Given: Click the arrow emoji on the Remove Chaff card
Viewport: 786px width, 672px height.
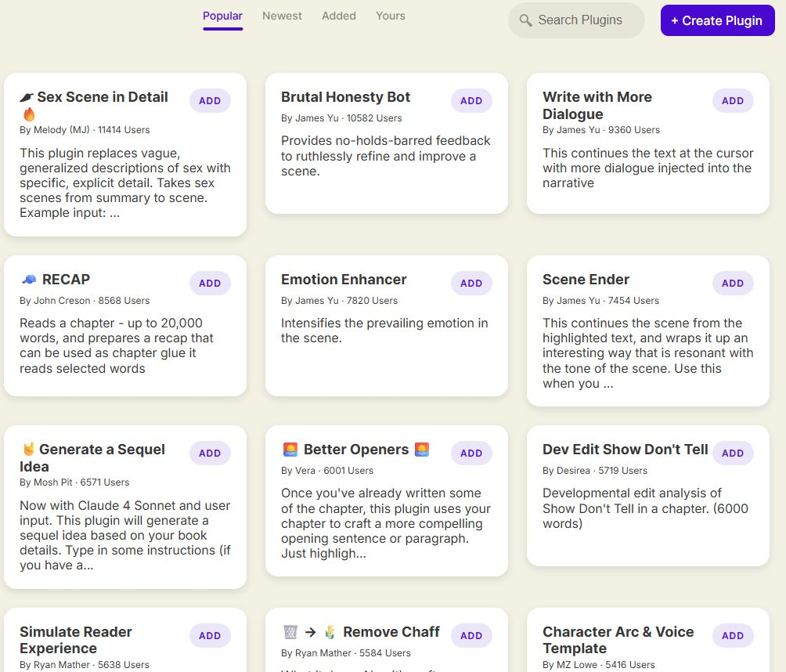Looking at the screenshot, I should tap(310, 631).
